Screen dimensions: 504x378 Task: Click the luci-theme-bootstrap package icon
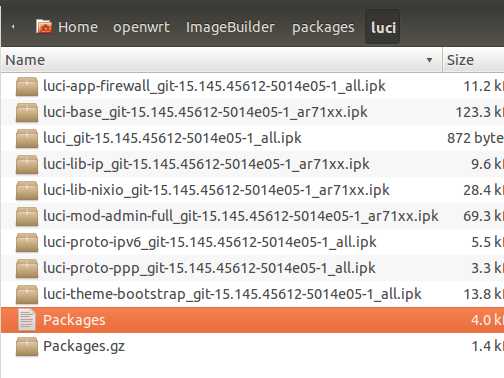pyautogui.click(x=27, y=294)
